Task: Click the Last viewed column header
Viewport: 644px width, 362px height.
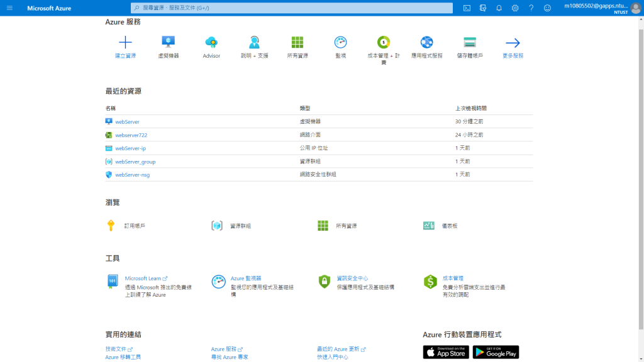Action: coord(470,108)
